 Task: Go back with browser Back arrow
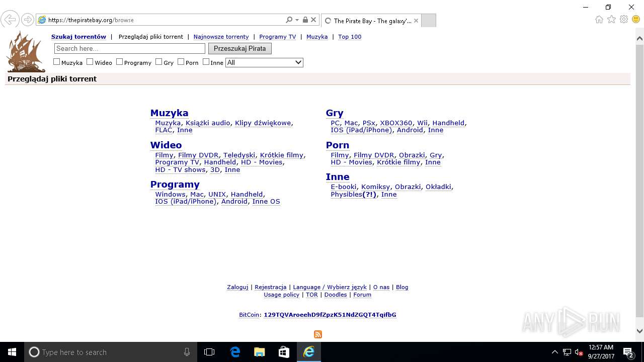click(10, 20)
